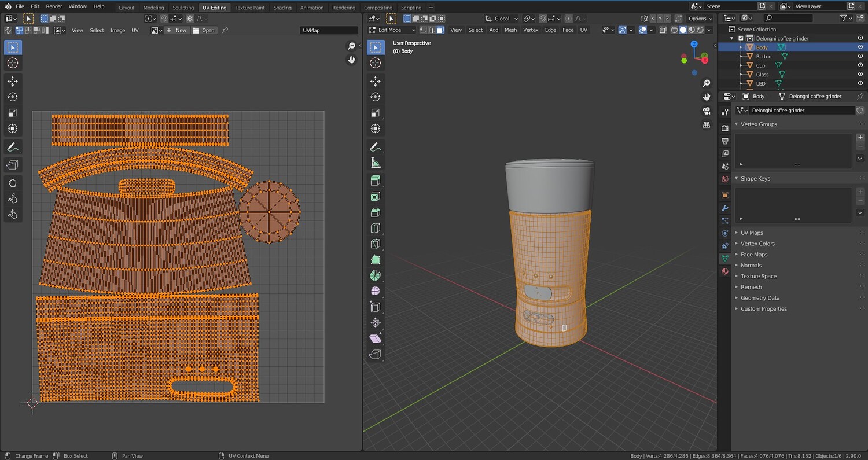Open the Material properties tab

coord(725,271)
